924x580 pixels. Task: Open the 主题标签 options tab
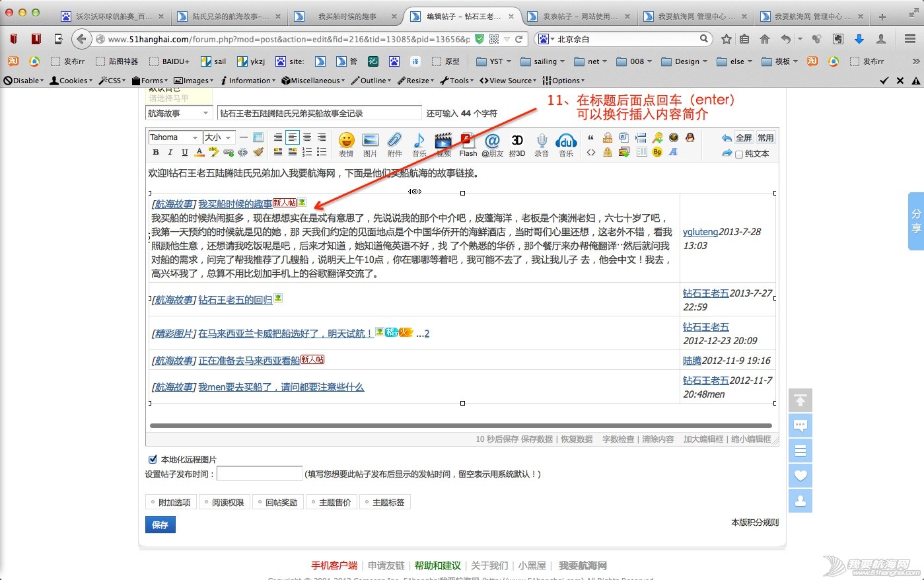click(x=386, y=502)
